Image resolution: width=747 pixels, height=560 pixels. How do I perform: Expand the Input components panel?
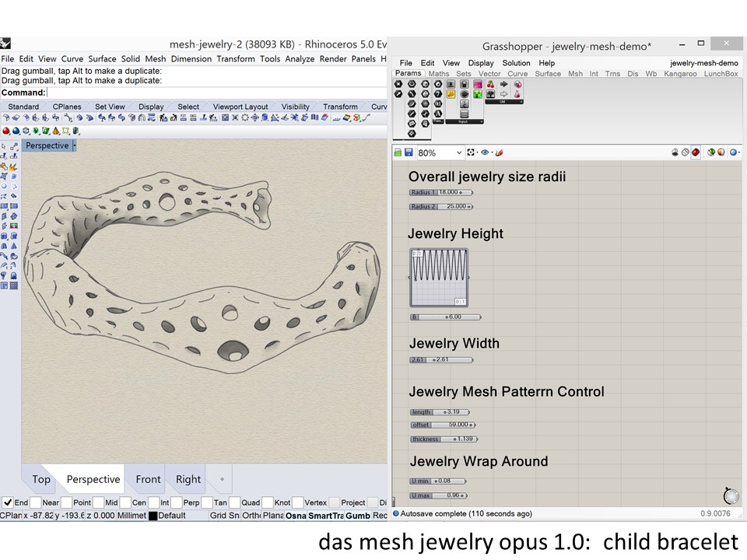coord(465,122)
